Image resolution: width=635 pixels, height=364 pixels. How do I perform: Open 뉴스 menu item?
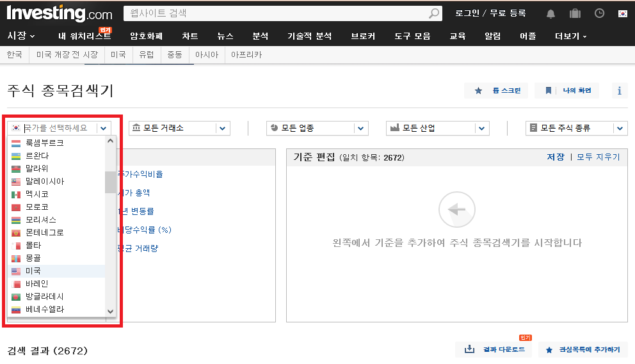[x=225, y=36]
